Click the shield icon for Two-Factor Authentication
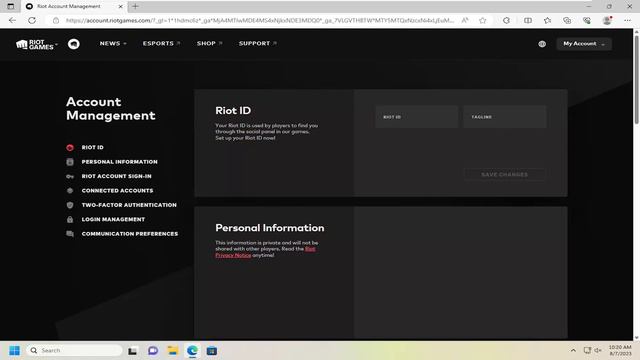Image resolution: width=640 pixels, height=360 pixels. click(x=70, y=205)
